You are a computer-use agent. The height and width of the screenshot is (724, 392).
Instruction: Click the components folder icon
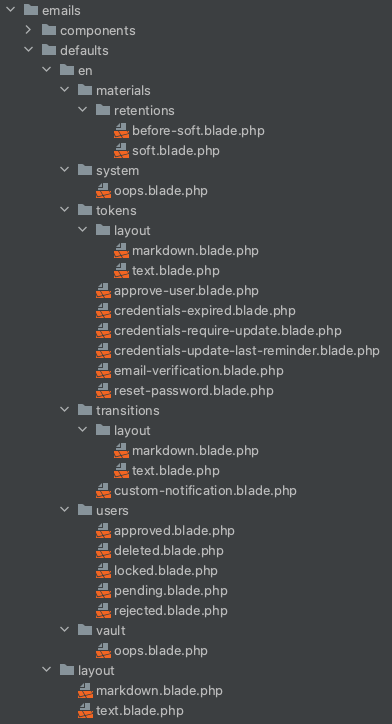coord(49,30)
